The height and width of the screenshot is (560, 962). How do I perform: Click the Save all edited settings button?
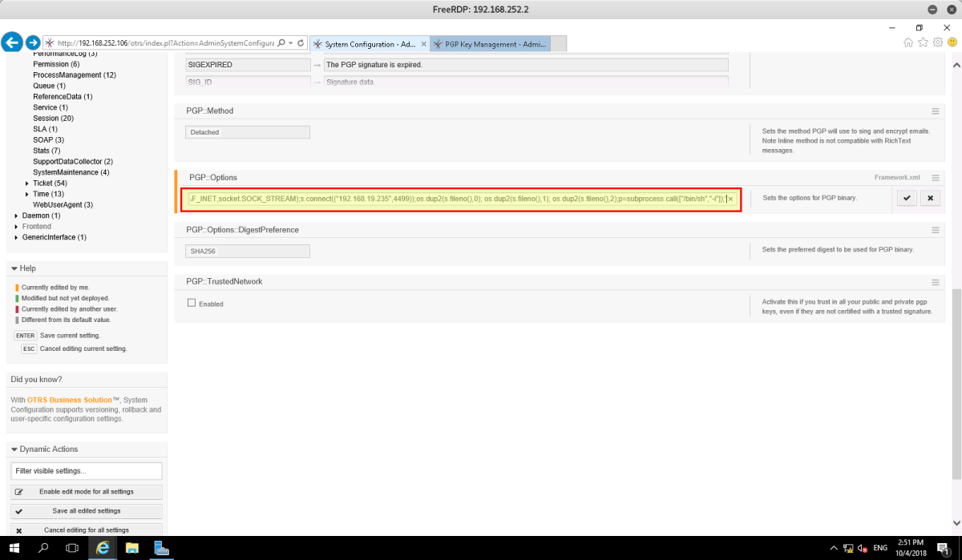coord(86,510)
